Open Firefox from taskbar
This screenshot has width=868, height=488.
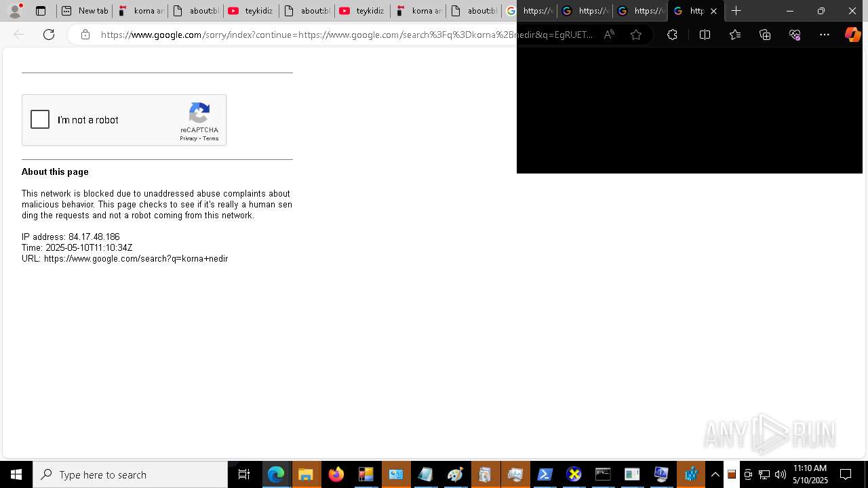pos(336,474)
